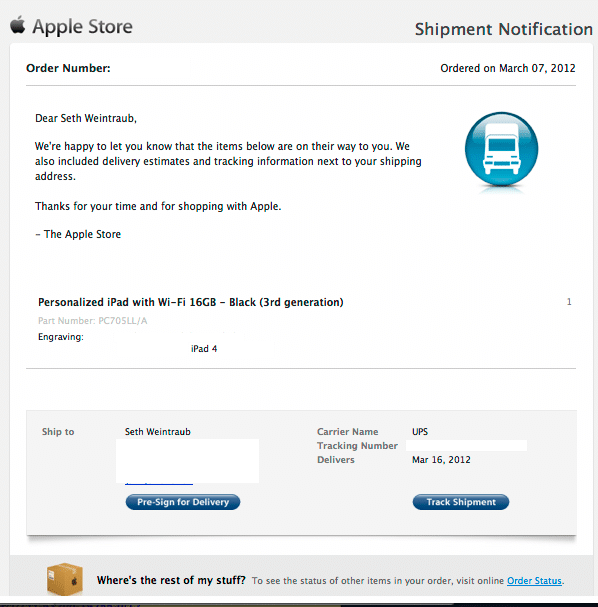The image size is (598, 607).
Task: Click the item quantity number 1
Action: [x=569, y=302]
